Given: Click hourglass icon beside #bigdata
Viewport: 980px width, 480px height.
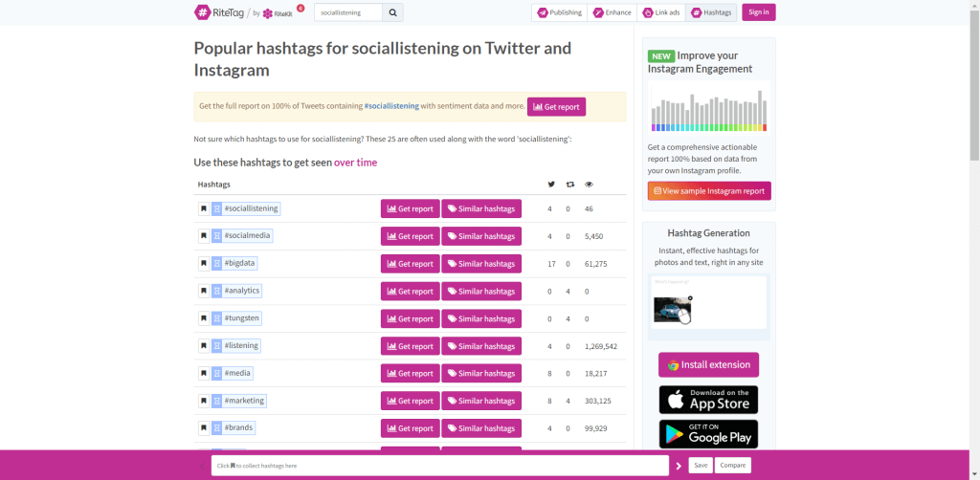Looking at the screenshot, I should (216, 263).
